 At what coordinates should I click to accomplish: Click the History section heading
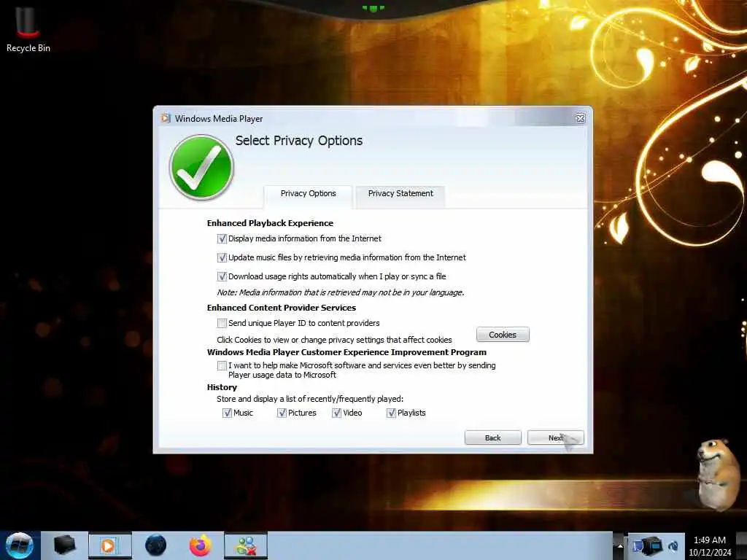click(x=222, y=387)
